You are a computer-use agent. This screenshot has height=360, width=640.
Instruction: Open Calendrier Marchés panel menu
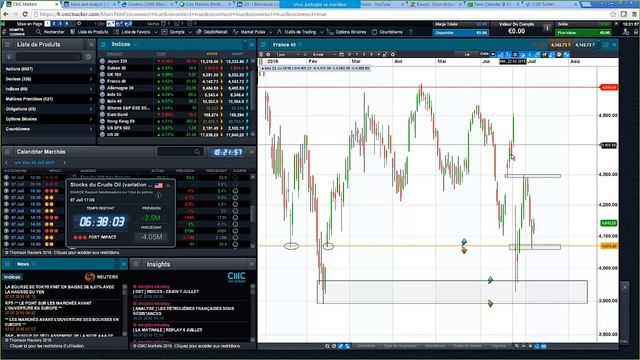7,151
